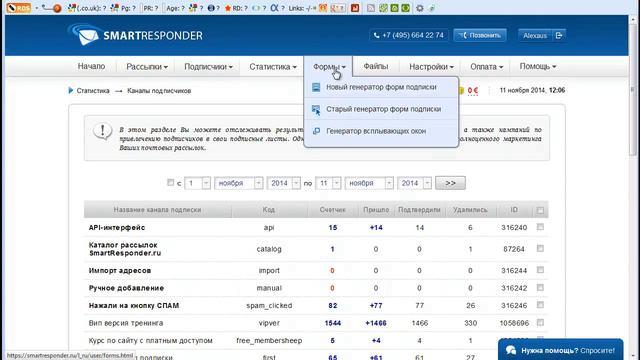The image size is (640, 360).
Task: Open the Файлы tab
Action: (x=376, y=66)
